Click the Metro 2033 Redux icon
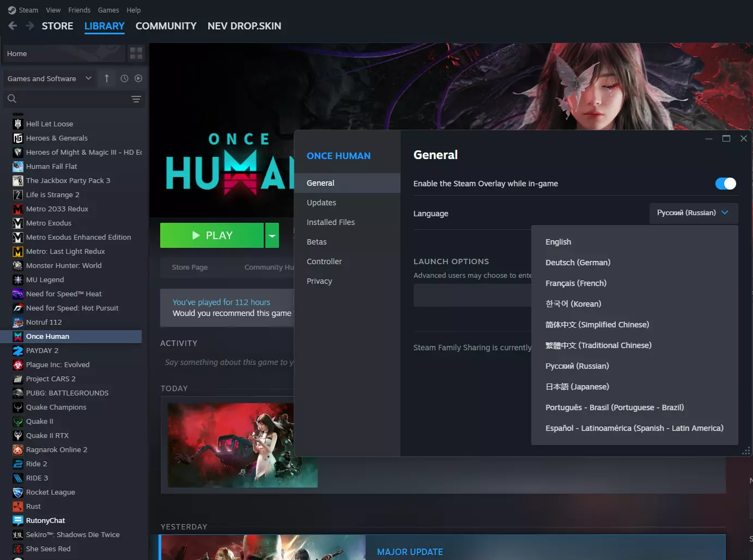Screen dimensions: 753x560 point(18,209)
